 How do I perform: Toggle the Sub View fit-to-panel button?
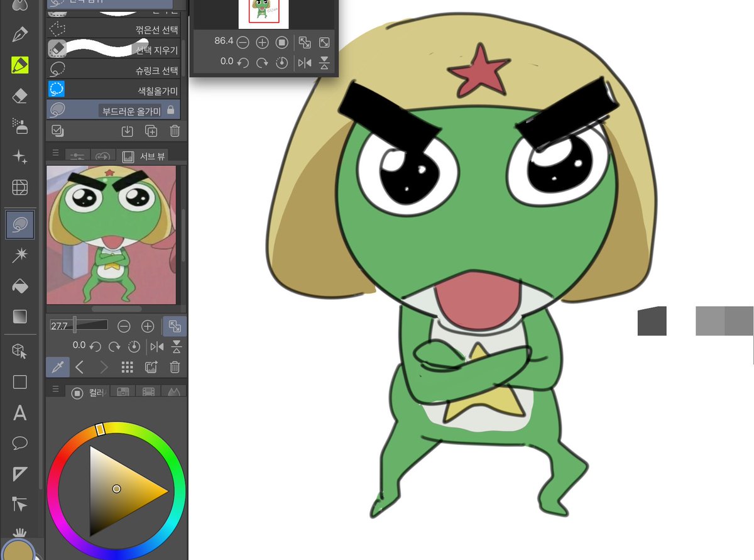pos(175,326)
